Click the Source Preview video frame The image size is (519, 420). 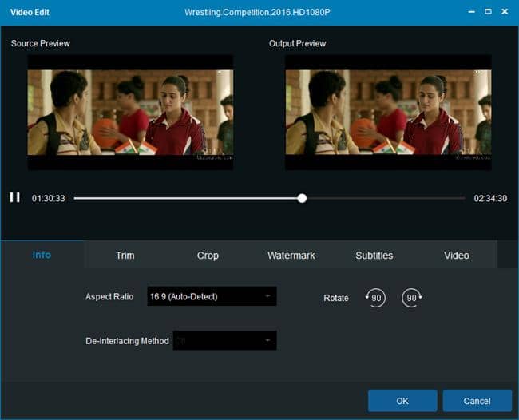coord(130,113)
